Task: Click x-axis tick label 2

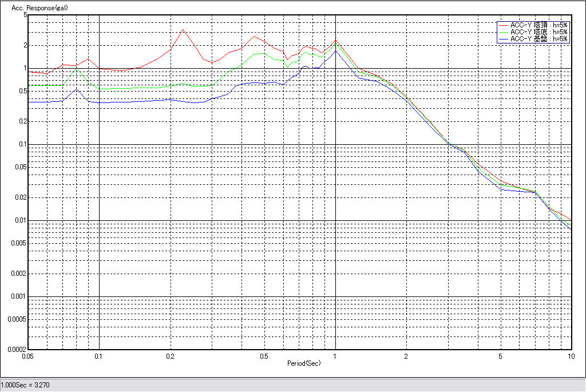Action: [406, 356]
